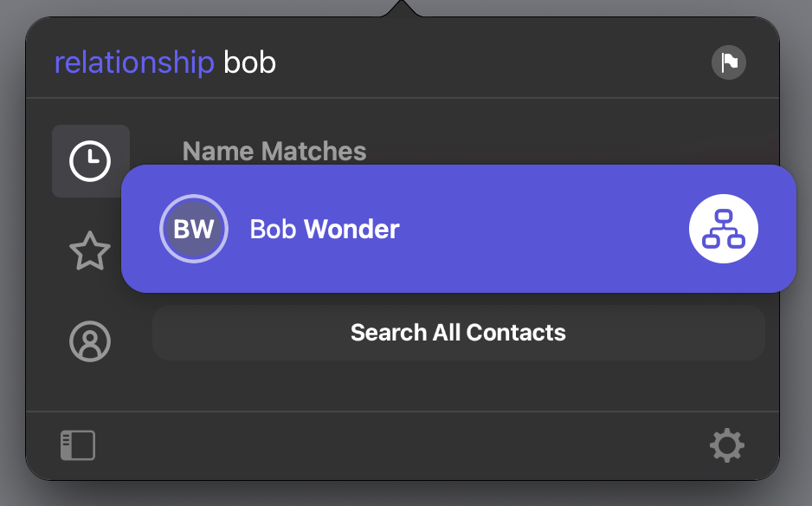Viewport: 812px width, 506px height.
Task: Click the word Wonder in the result
Action: [x=351, y=229]
